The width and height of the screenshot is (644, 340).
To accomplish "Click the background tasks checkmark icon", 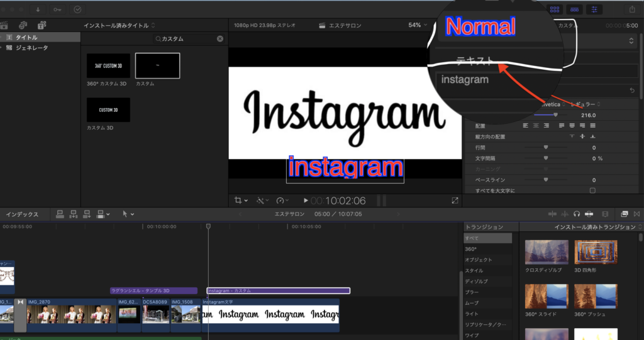I will point(77,9).
